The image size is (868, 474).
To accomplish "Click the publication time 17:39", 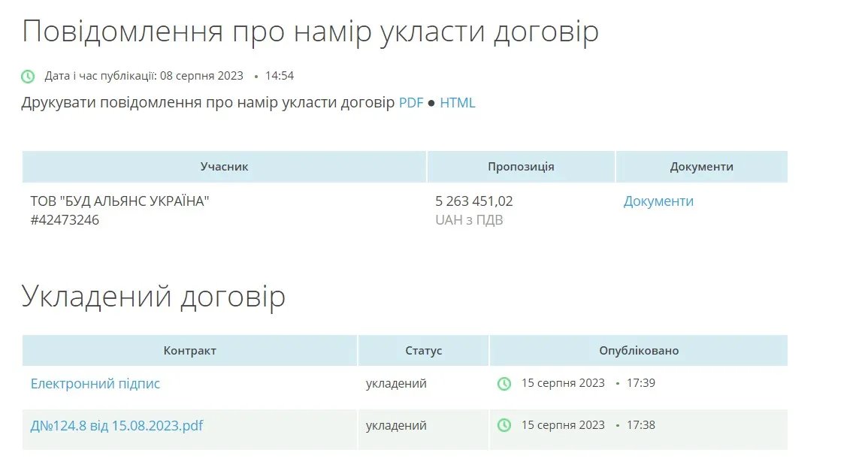I will tap(641, 383).
